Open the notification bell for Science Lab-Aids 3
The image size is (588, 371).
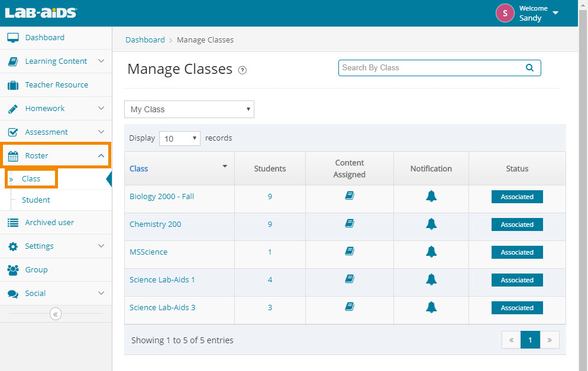(431, 307)
